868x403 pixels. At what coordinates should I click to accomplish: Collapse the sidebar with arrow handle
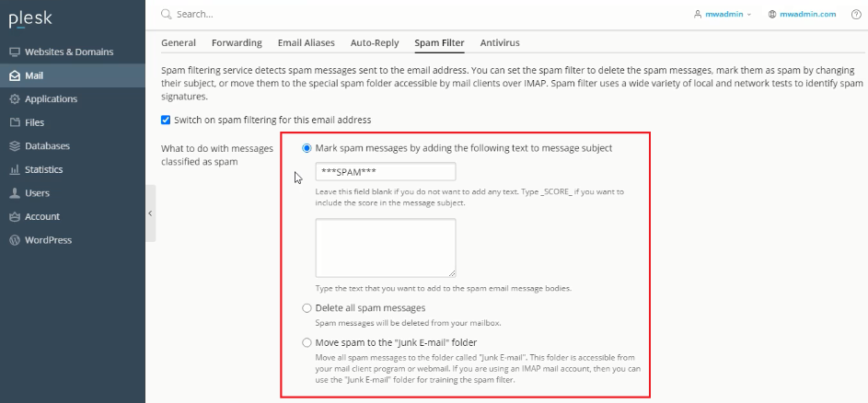click(x=151, y=213)
